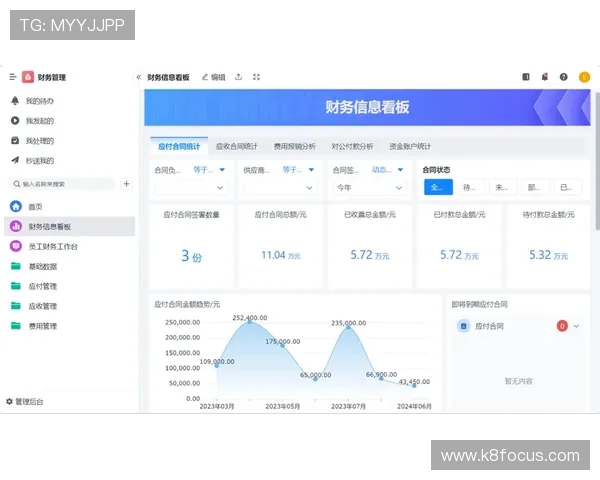Click the 175,000.00 chart data point
The height and width of the screenshot is (480, 600).
(x=282, y=345)
